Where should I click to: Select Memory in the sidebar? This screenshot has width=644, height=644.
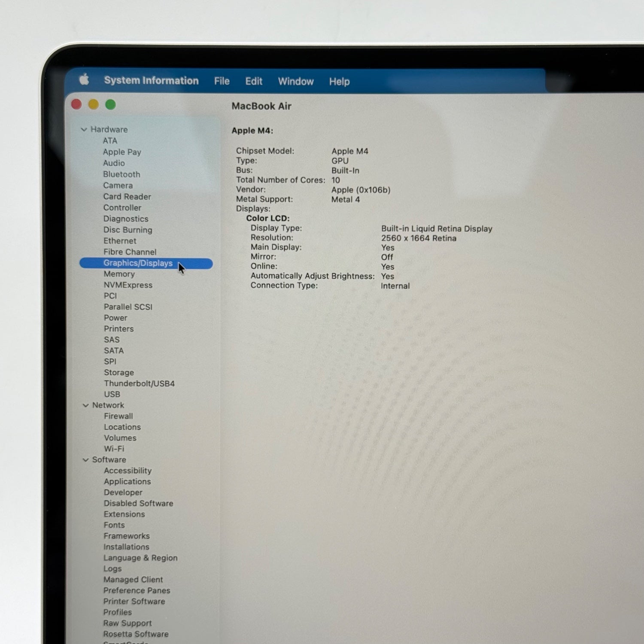(119, 274)
